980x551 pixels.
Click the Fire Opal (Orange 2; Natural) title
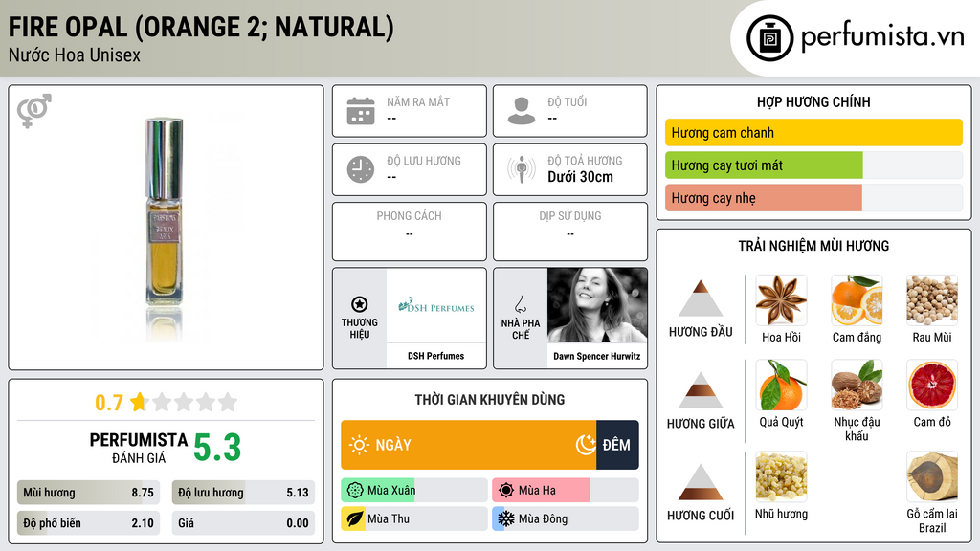(x=201, y=27)
